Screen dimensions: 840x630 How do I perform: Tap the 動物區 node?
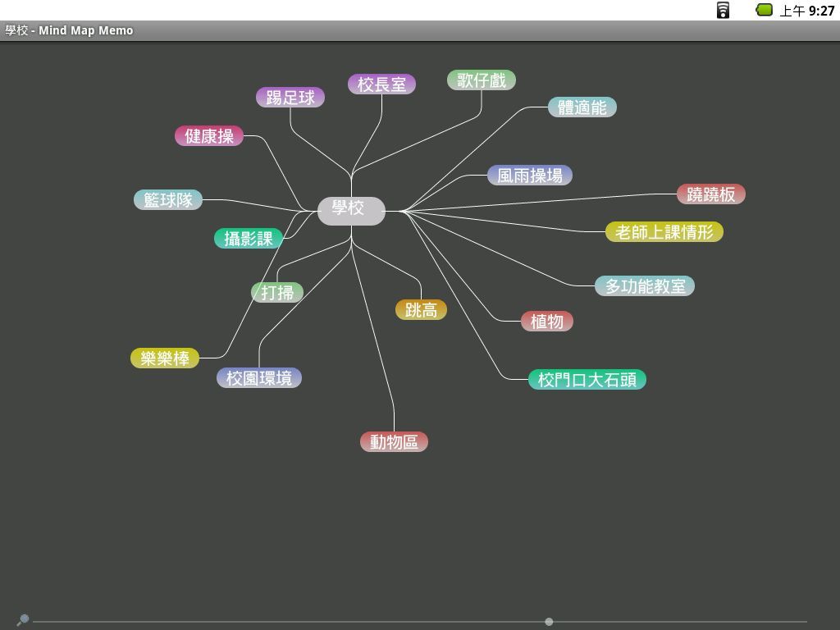pos(394,442)
